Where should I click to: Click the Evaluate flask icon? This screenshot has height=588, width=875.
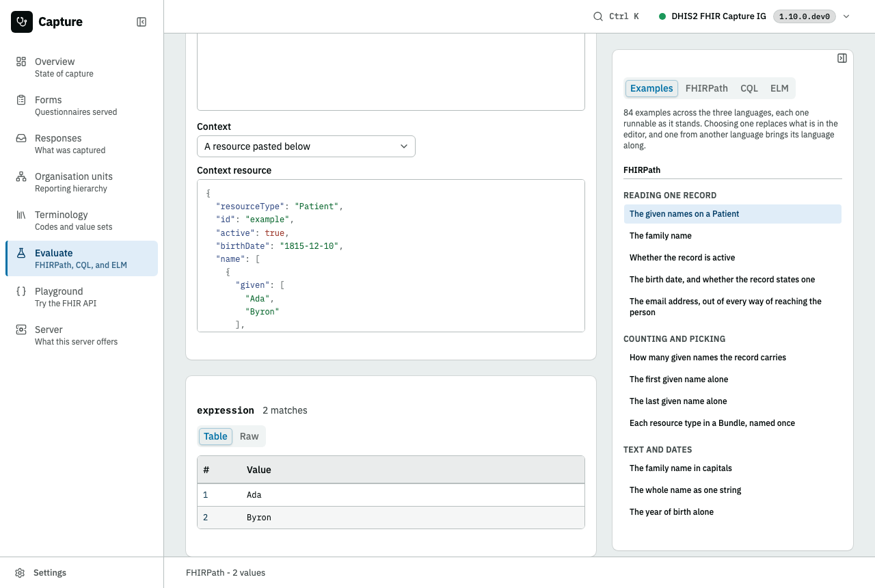(21, 253)
